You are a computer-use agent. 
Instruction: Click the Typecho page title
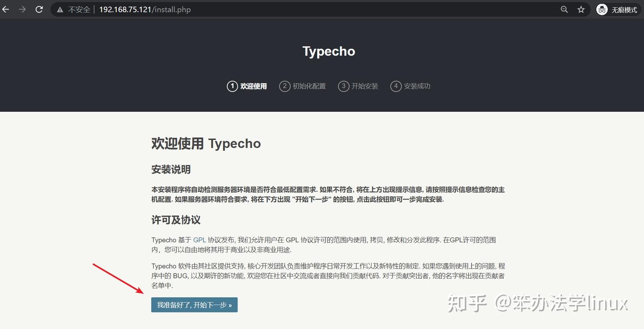pos(328,51)
